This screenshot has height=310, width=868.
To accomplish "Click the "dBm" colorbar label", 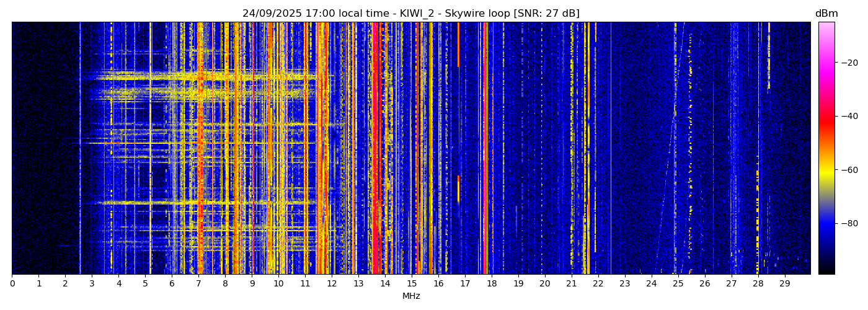I will [826, 14].
